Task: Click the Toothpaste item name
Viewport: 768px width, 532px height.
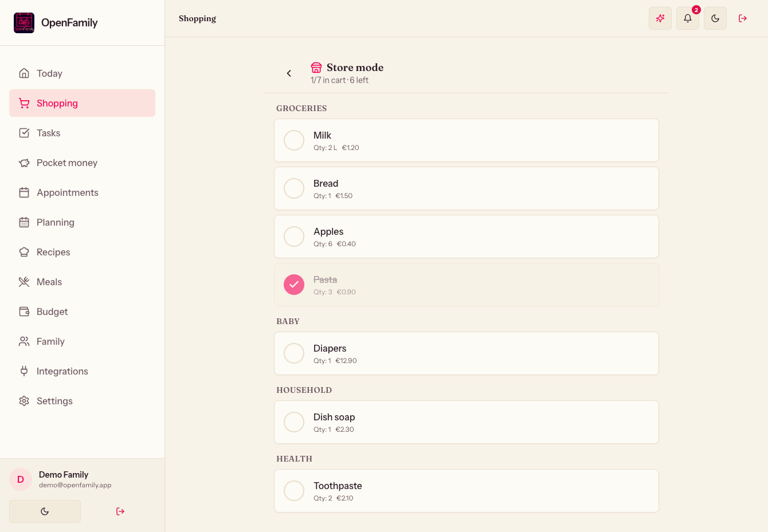Action: point(338,486)
